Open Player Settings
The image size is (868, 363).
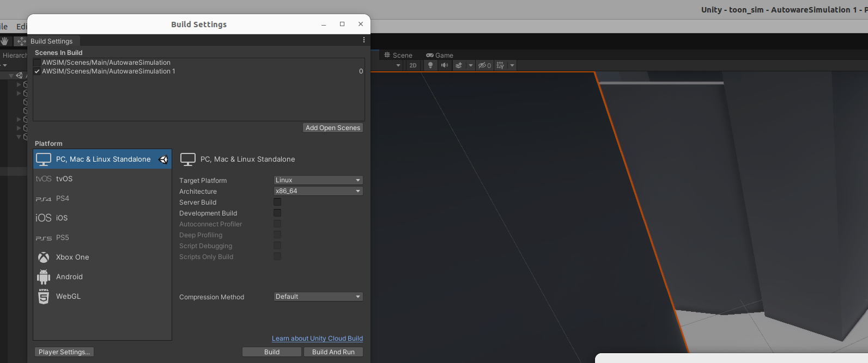point(64,352)
